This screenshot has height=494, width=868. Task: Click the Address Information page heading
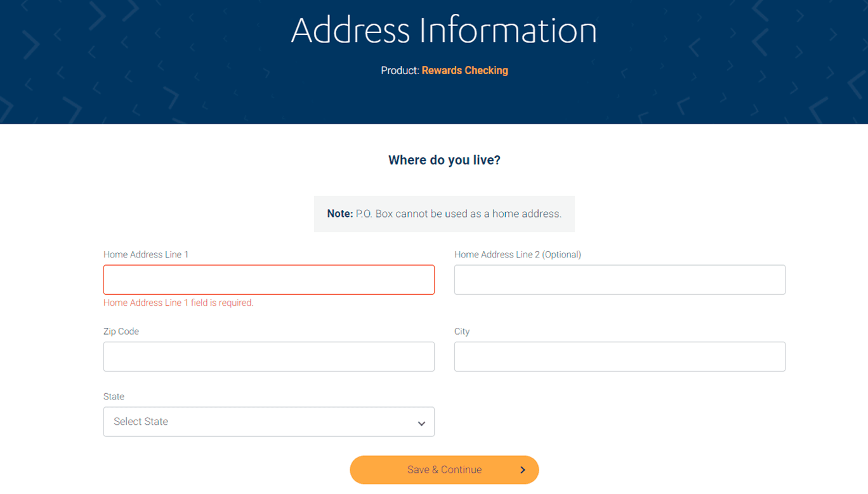444,30
